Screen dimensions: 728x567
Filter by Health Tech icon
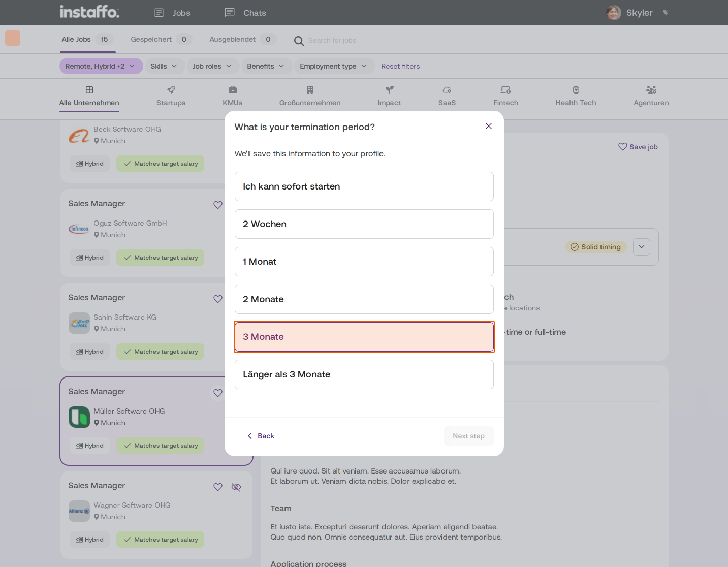576,90
